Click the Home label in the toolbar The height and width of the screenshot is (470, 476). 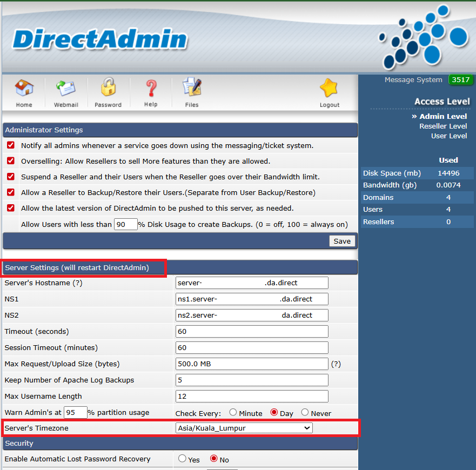(x=24, y=105)
